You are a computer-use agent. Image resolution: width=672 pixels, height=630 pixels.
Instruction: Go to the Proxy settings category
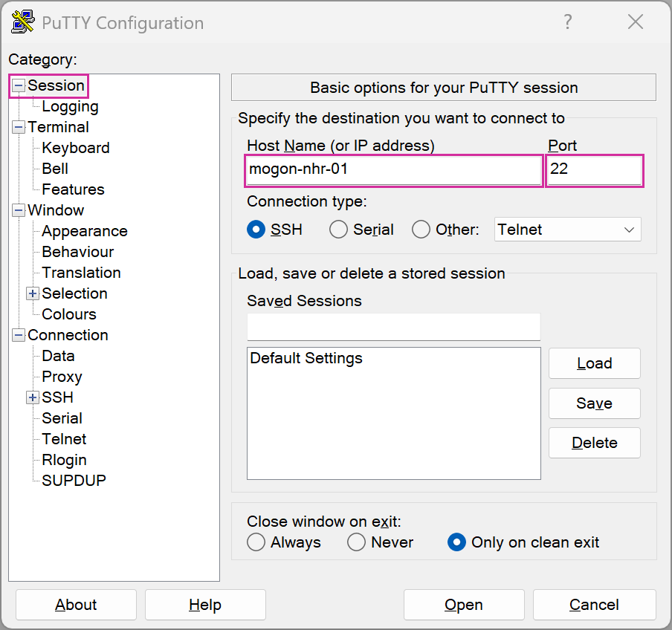62,377
